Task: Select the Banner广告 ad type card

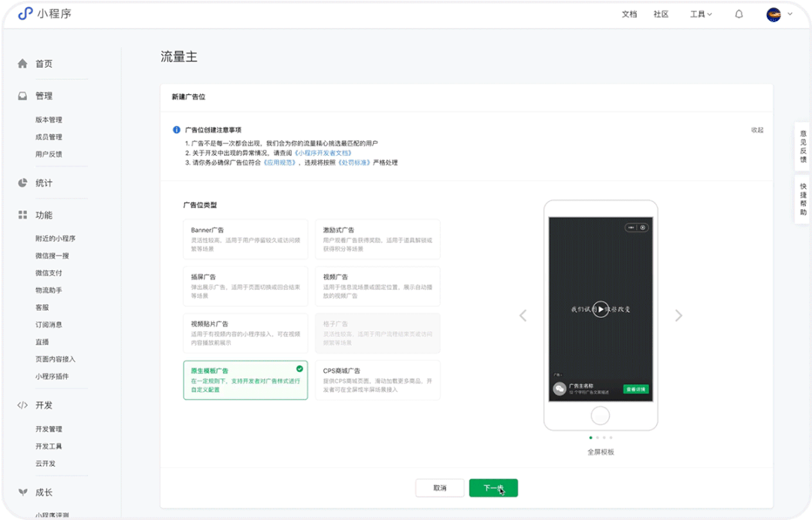Action: (x=245, y=238)
